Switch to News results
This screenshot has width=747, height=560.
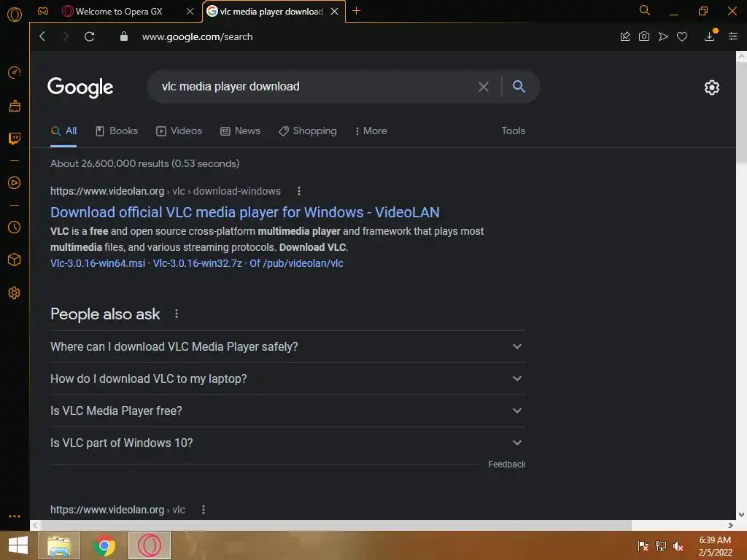tap(240, 131)
